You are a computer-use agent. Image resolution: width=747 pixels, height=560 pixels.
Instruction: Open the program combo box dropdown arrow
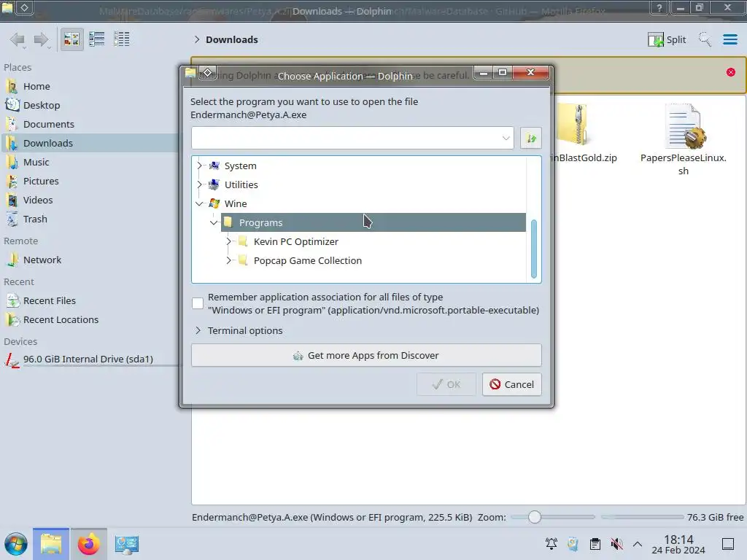(506, 138)
